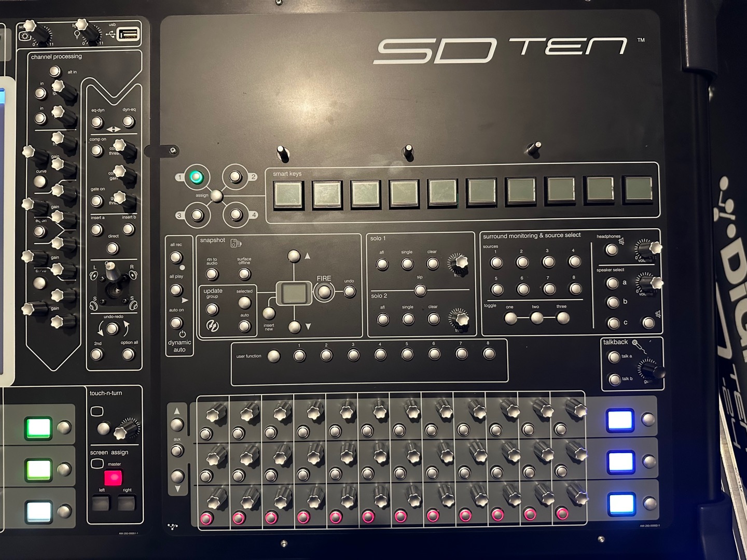This screenshot has height=560, width=747.
Task: Push the aux down arrow button
Action: 177,476
